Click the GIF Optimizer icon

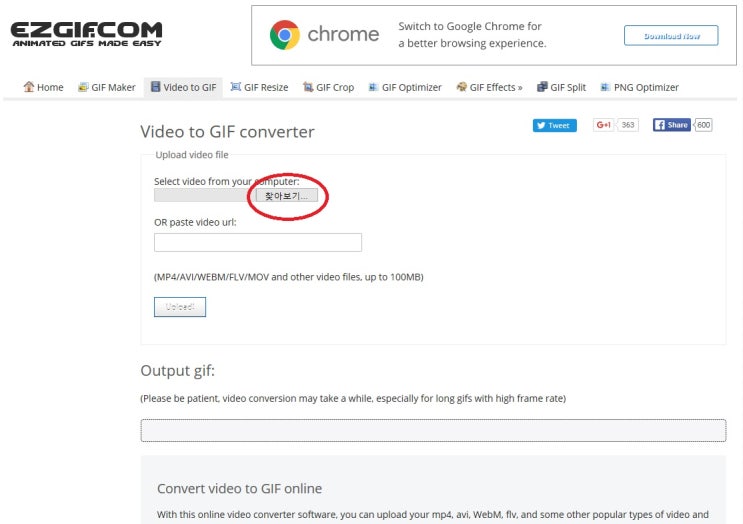pos(373,87)
